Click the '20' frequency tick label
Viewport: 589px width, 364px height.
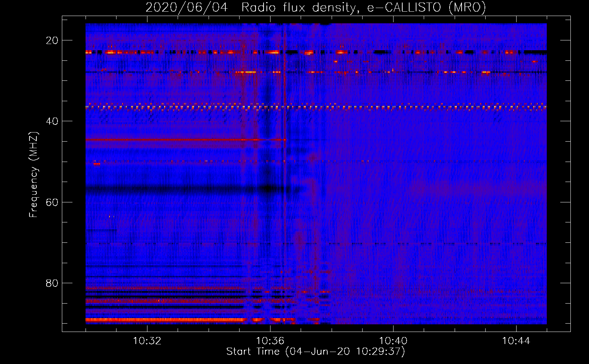click(x=52, y=40)
